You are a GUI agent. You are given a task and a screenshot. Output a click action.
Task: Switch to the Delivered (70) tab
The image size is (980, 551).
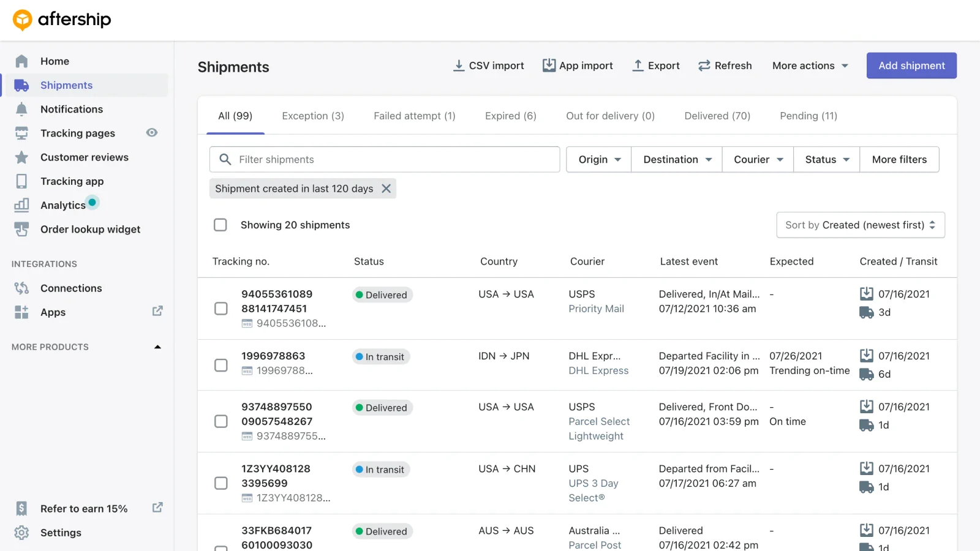(717, 116)
